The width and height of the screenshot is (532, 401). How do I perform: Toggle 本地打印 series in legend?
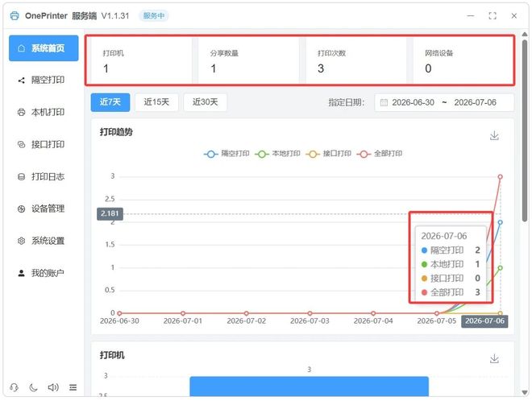(x=277, y=154)
